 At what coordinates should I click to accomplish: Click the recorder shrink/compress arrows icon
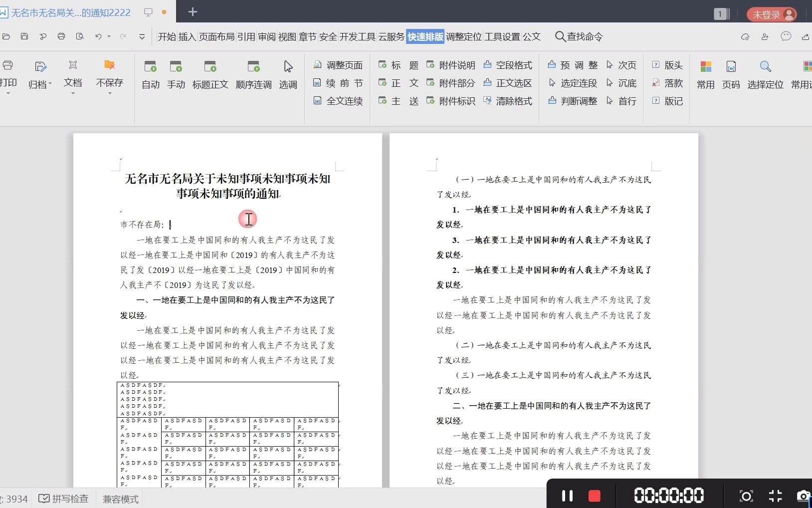(776, 496)
